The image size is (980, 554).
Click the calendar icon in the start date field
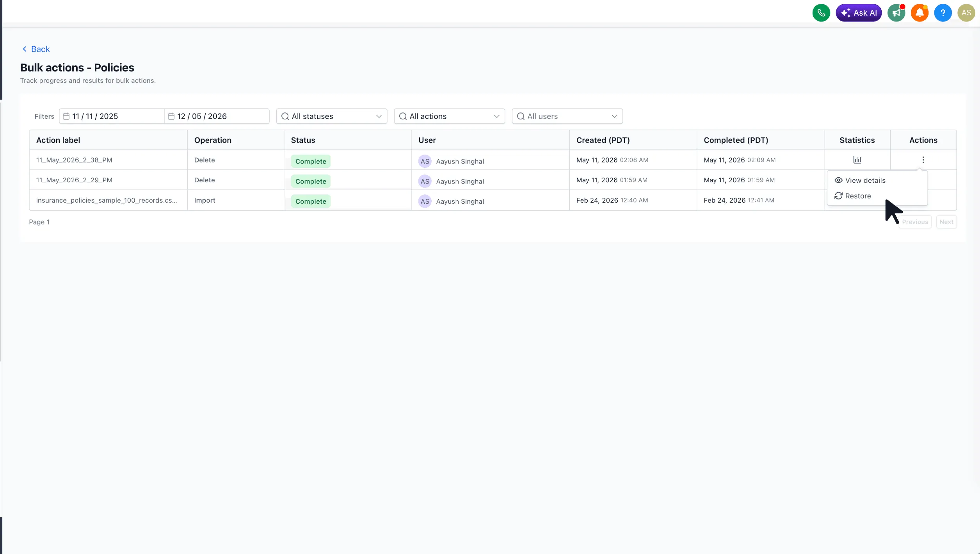pyautogui.click(x=66, y=116)
